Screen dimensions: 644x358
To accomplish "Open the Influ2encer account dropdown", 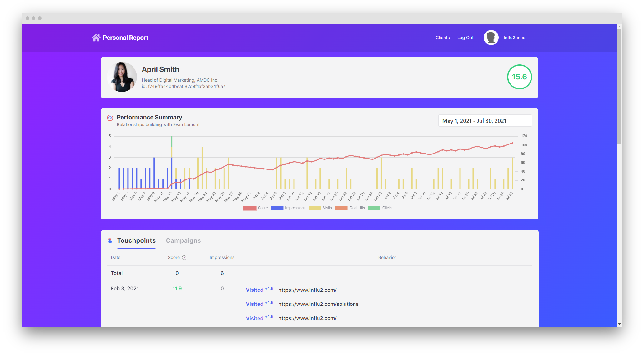I will click(517, 38).
